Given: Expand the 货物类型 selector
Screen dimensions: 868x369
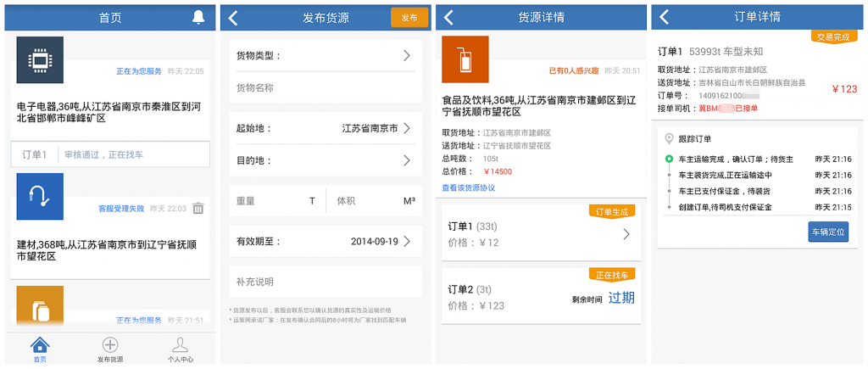Looking at the screenshot, I should (325, 56).
